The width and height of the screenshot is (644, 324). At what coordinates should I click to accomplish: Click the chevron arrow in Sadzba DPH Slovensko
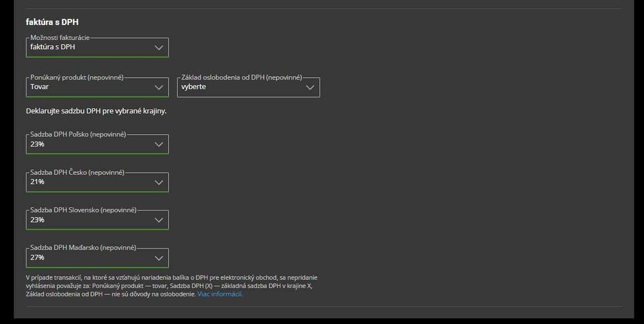[159, 220]
